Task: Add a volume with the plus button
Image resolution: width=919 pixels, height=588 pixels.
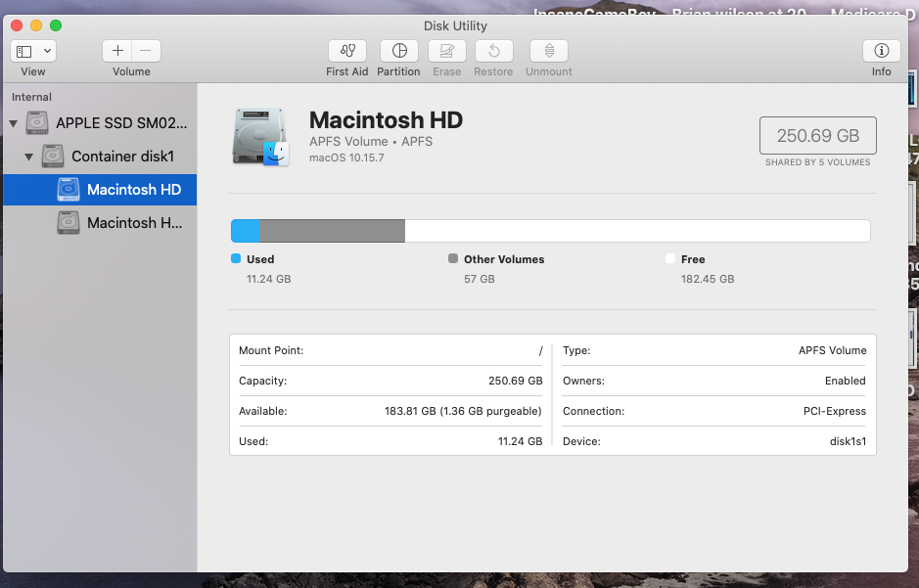Action: [x=117, y=51]
